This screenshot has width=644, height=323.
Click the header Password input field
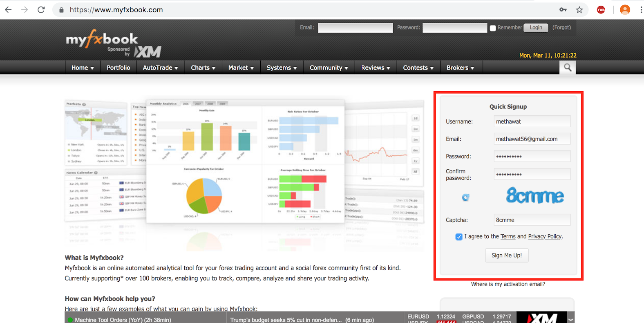455,28
